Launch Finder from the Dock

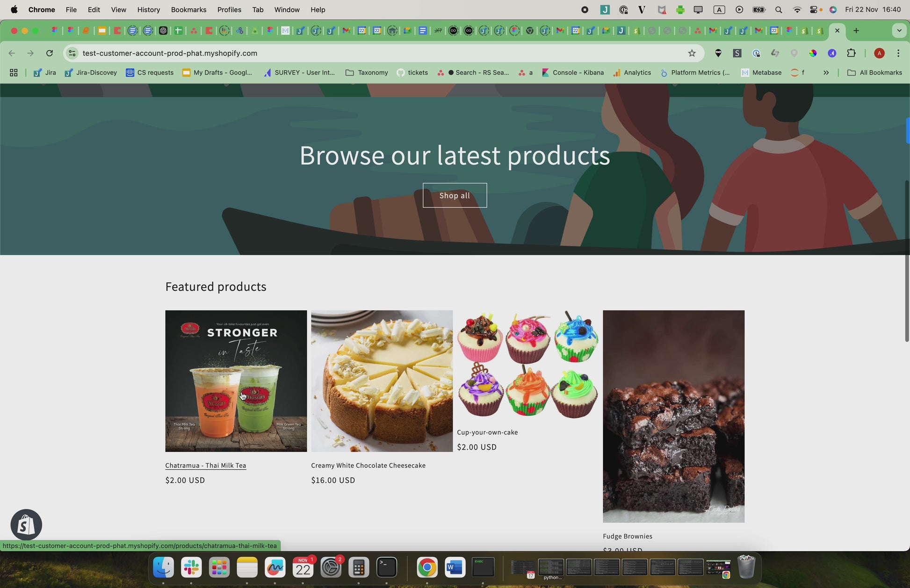(x=163, y=567)
